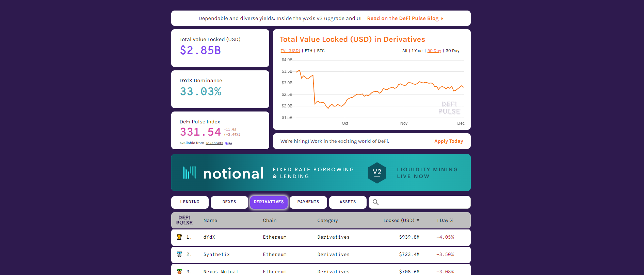Select the Derivatives category tab

269,202
